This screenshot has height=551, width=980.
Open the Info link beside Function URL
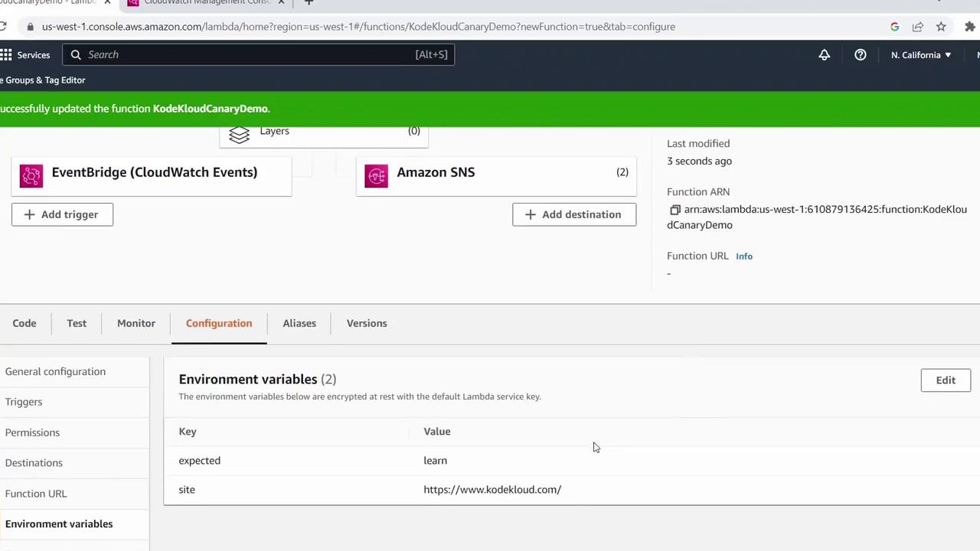[744, 257]
